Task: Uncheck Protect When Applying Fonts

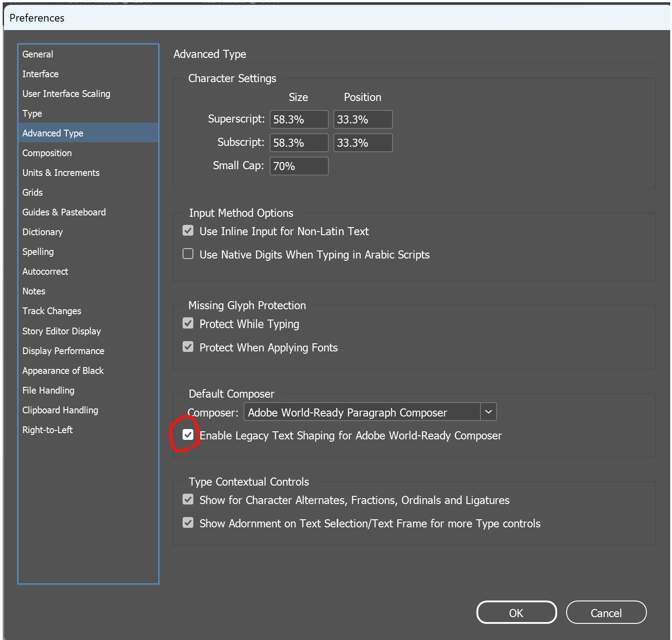Action: click(x=188, y=347)
